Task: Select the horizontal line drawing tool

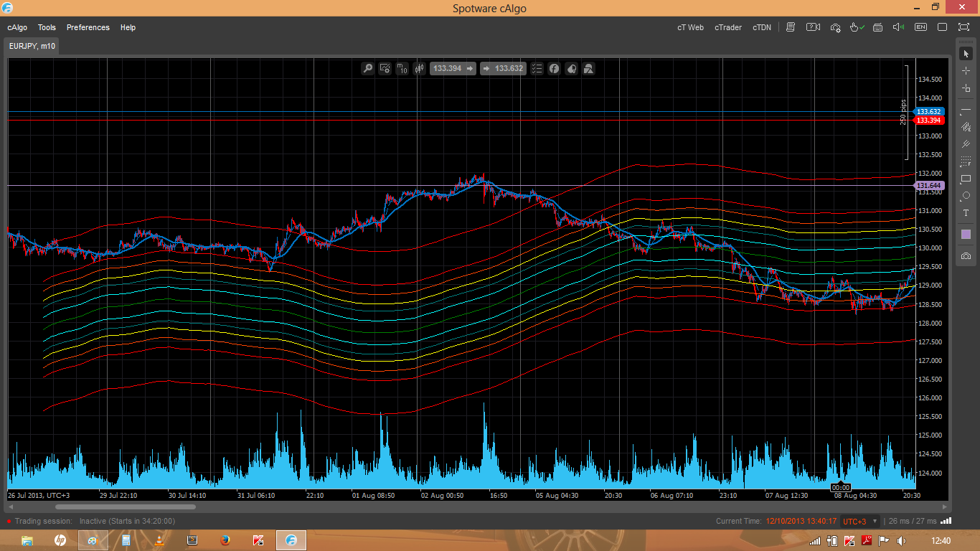Action: (x=966, y=109)
